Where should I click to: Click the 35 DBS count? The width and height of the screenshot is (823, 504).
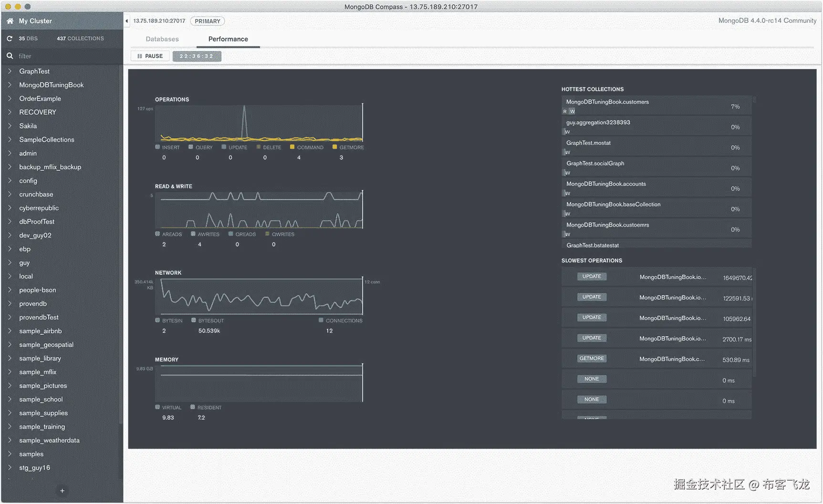pos(28,39)
